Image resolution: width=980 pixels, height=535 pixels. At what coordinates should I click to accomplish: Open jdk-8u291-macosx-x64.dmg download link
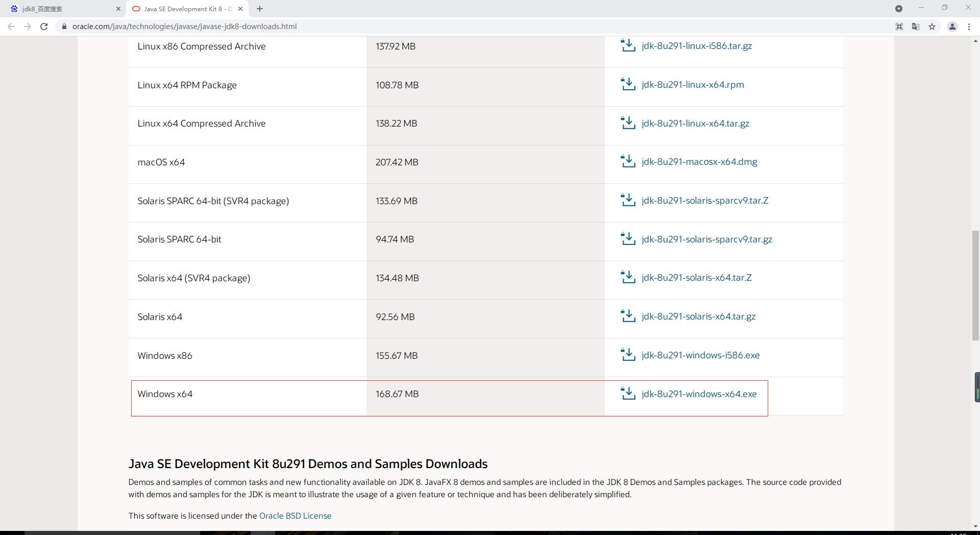(x=699, y=162)
